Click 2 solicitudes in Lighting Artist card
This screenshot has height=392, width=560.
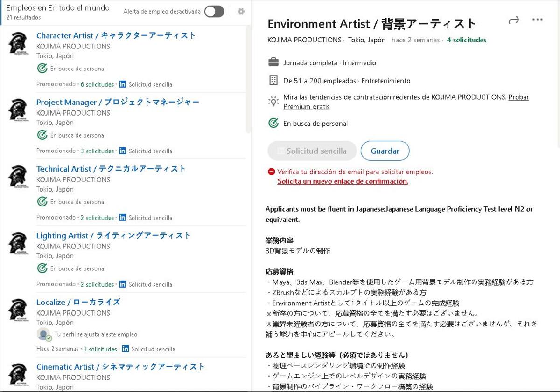97,284
